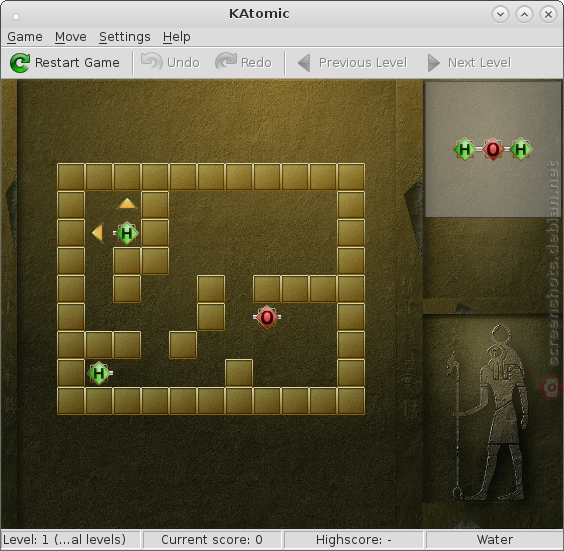Advance with Next Level arrow
This screenshot has width=564, height=551.
tap(433, 63)
